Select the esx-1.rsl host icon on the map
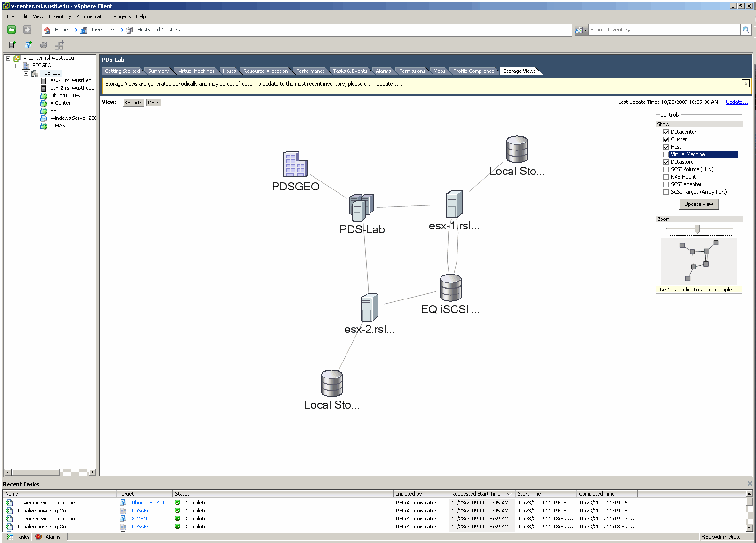 click(x=453, y=203)
